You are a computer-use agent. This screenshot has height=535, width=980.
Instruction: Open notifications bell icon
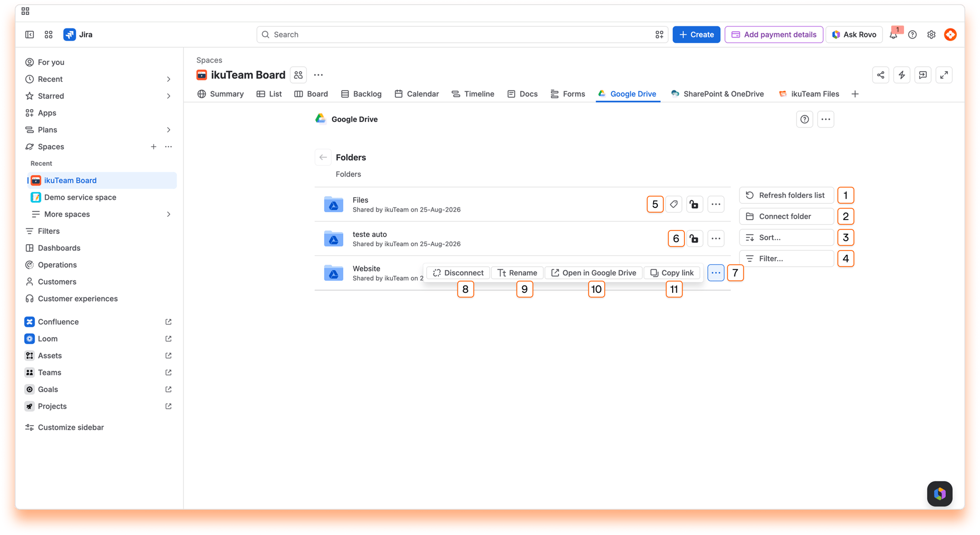click(x=893, y=34)
